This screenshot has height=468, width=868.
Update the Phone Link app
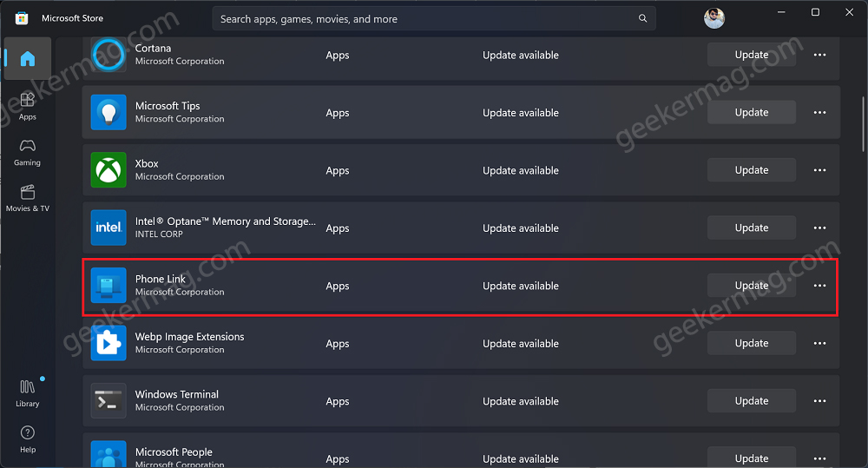[752, 286]
